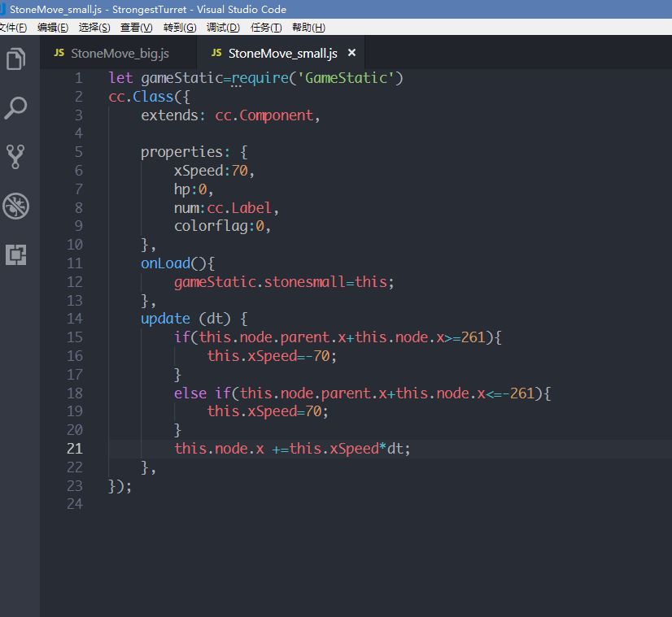Screen dimensions: 672x617
Task: Click the 'extends' key on line 3
Action: (x=170, y=115)
